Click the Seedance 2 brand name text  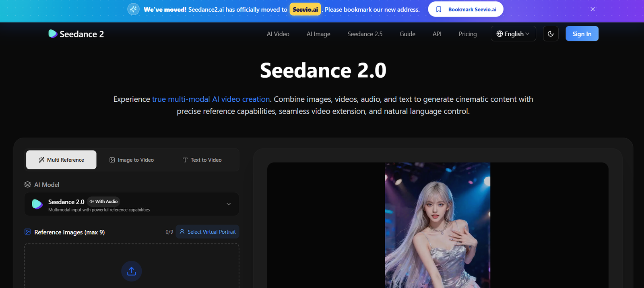pos(82,34)
